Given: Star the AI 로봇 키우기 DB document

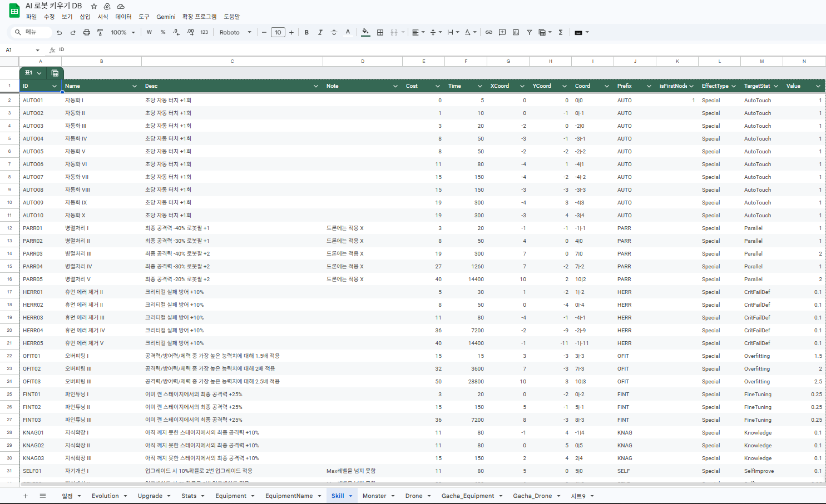Looking at the screenshot, I should (94, 6).
